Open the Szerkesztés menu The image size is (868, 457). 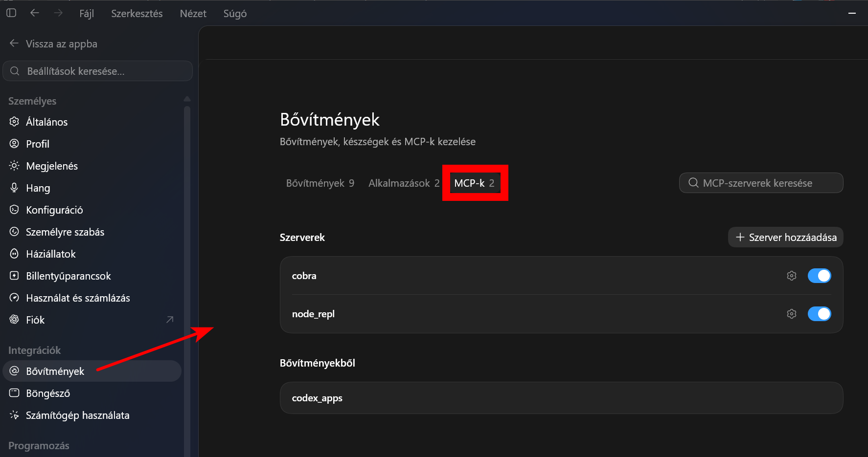[137, 14]
